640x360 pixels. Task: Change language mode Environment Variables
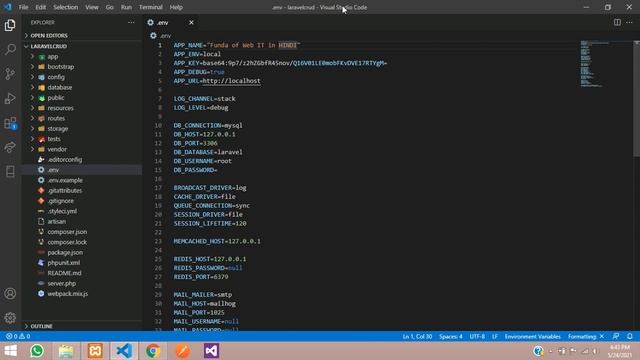[x=532, y=336]
